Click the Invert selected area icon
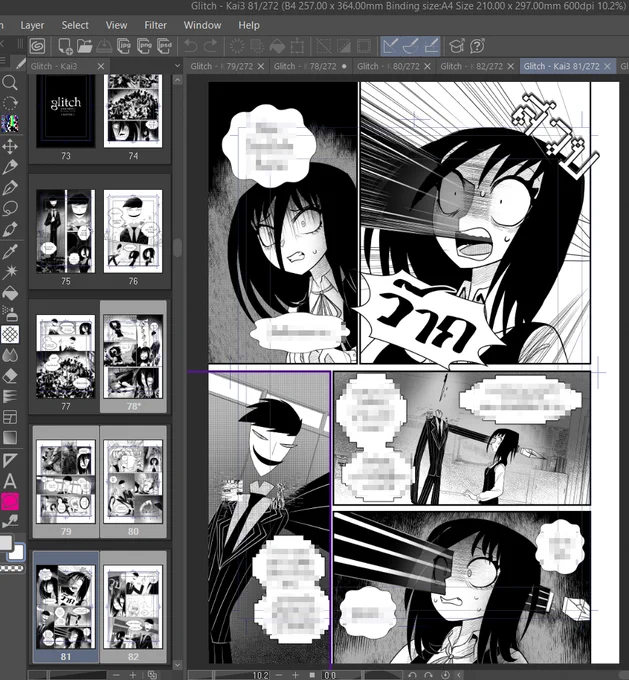 [x=344, y=46]
